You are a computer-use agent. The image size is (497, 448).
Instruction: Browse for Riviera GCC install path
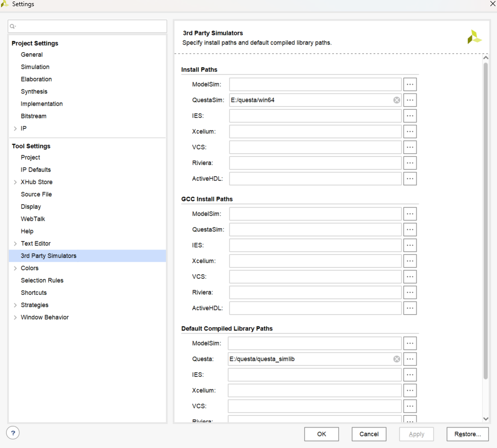point(410,292)
